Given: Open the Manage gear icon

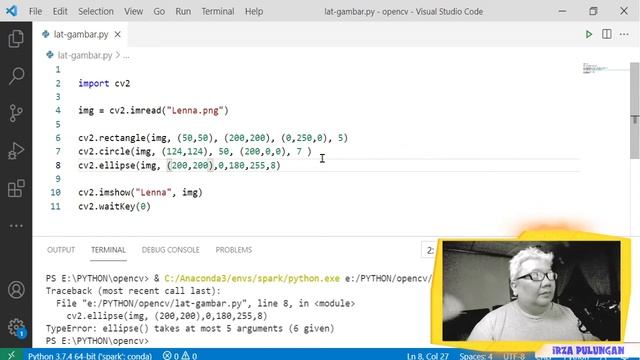Looking at the screenshot, I should coord(16,327).
